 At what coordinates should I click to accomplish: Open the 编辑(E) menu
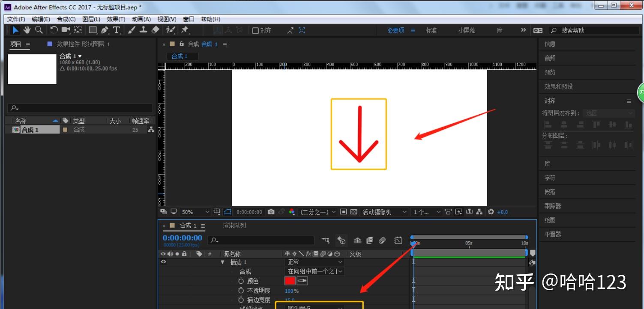41,19
